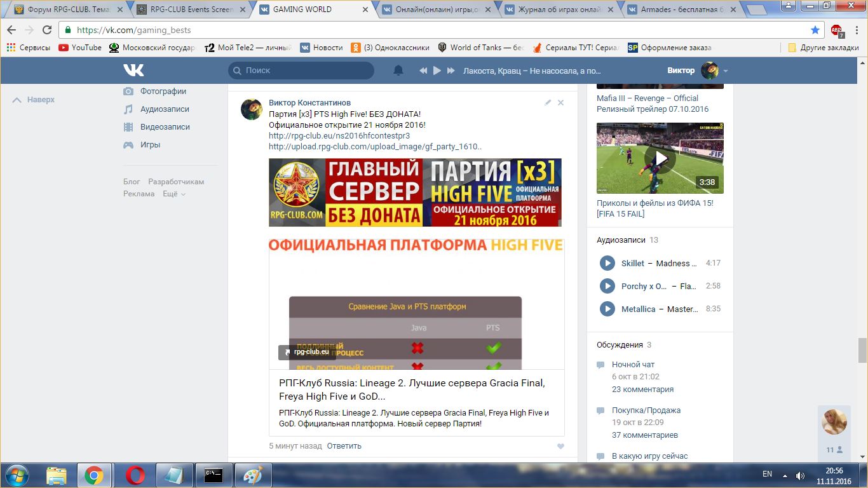
Task: Bookmark the page with star icon
Action: pos(815,30)
